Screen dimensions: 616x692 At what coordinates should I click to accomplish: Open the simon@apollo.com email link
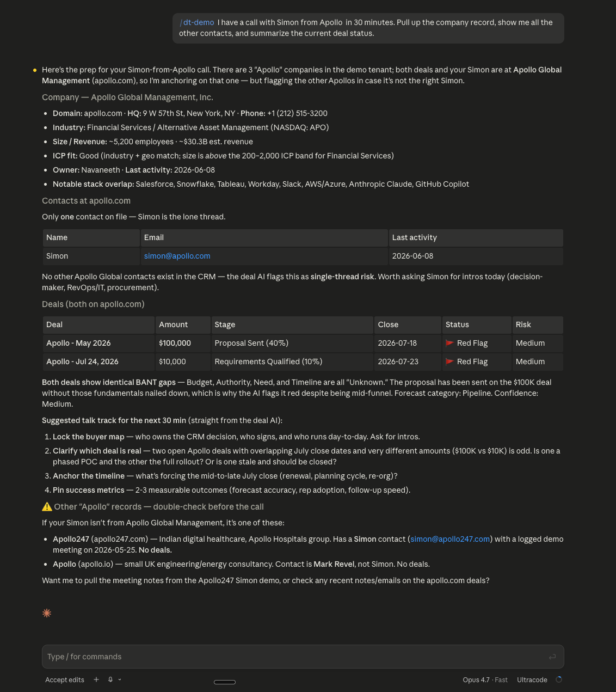tap(177, 256)
